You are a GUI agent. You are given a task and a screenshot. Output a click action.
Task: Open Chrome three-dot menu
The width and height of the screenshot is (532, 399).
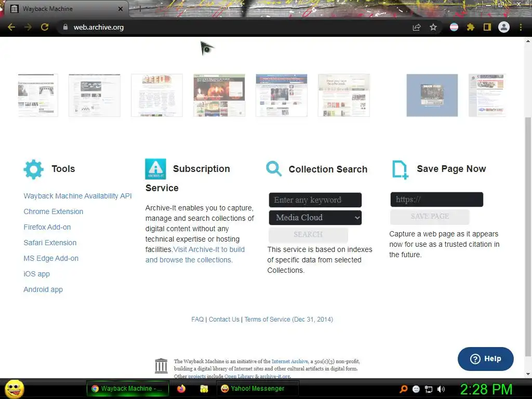(521, 27)
